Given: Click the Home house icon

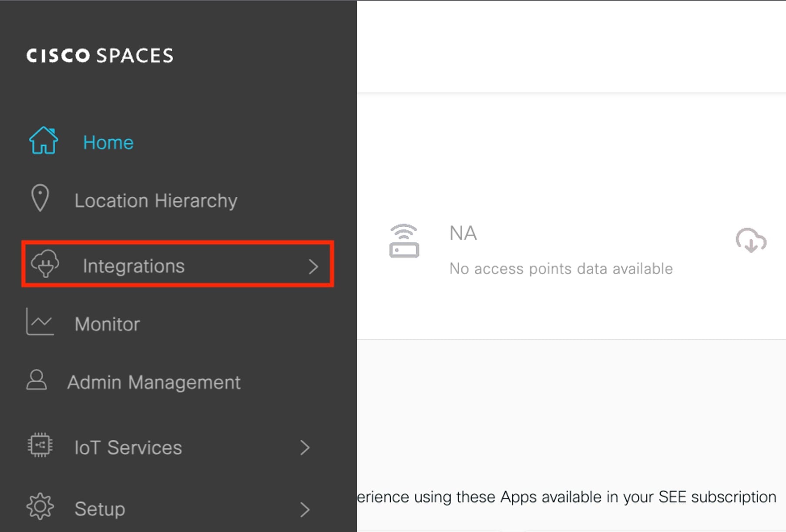Looking at the screenshot, I should (43, 141).
